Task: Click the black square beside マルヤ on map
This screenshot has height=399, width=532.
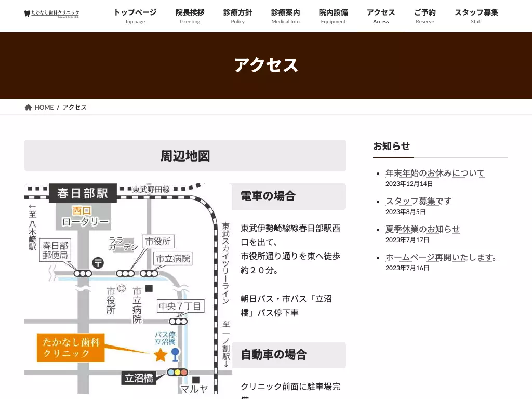Action: [196, 380]
